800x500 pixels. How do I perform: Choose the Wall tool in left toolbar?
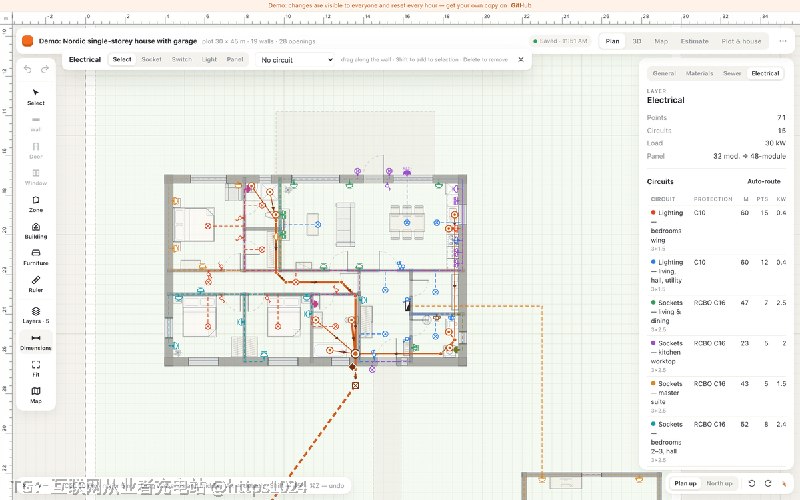click(36, 123)
